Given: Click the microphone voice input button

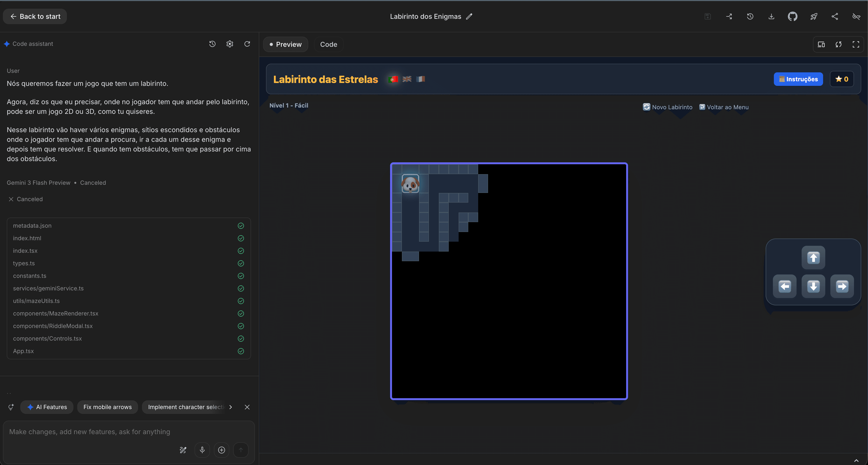Looking at the screenshot, I should coord(202,450).
